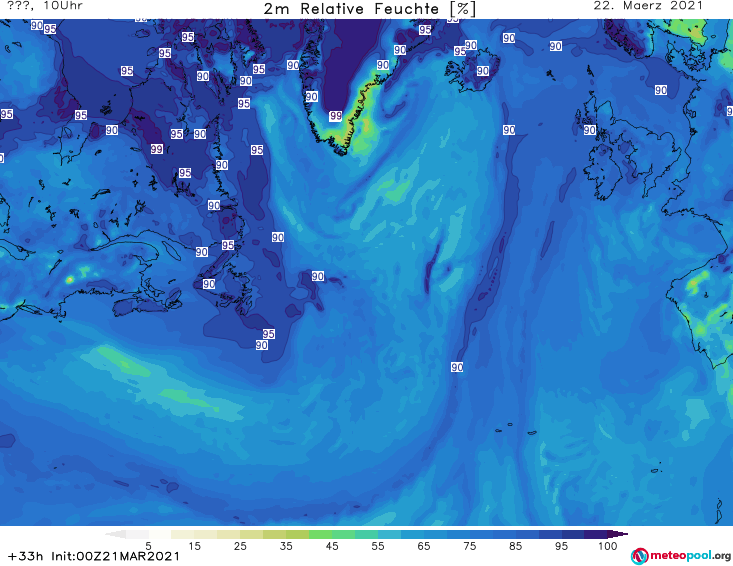Click the southernmost '90' label in mid-Atlantic
Viewport: 733px width, 566px height.
pyautogui.click(x=457, y=367)
